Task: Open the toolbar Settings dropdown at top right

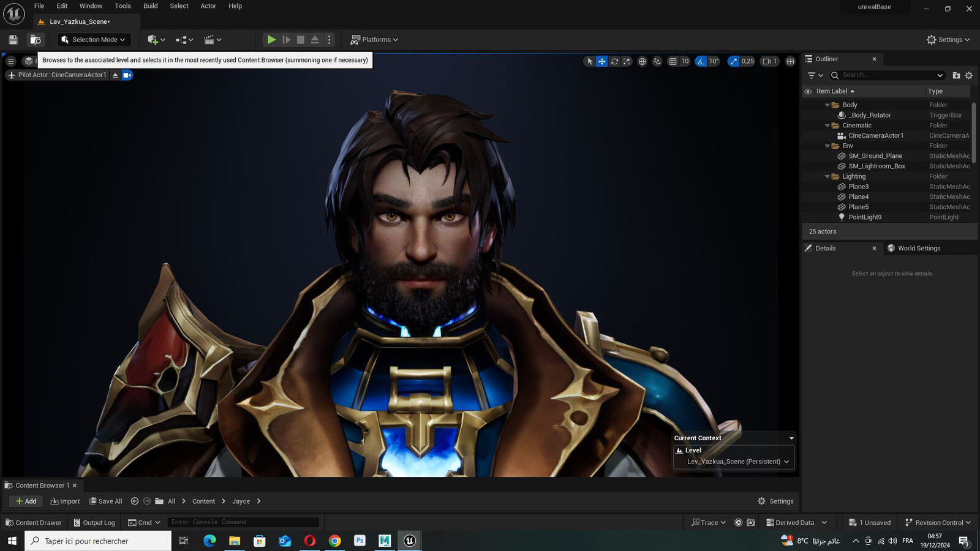Action: (x=948, y=40)
